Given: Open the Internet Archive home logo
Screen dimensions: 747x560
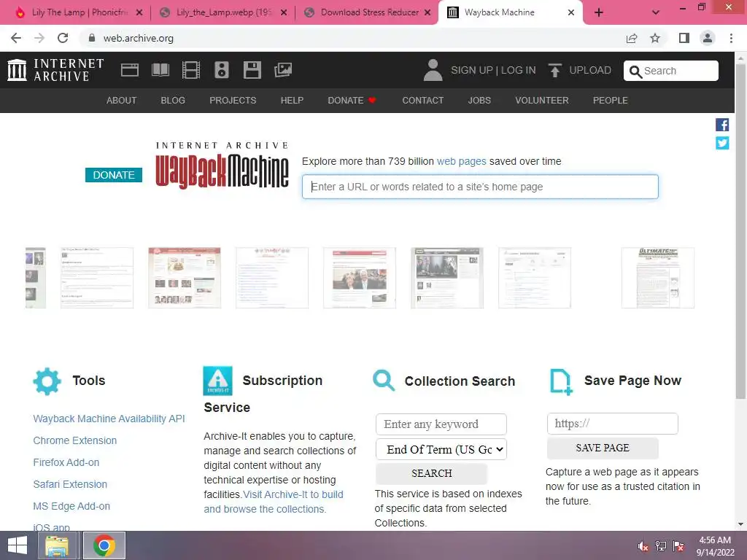Looking at the screenshot, I should tap(55, 70).
